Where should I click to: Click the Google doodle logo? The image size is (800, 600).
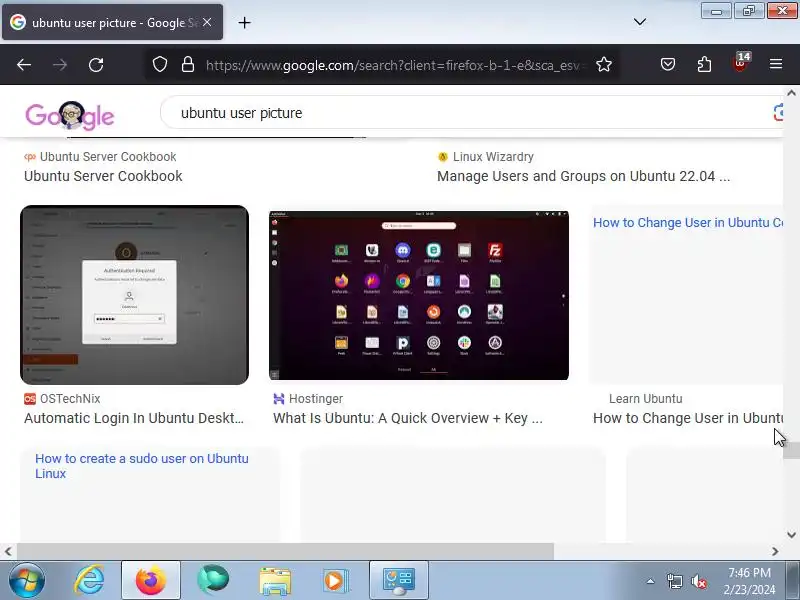click(70, 116)
